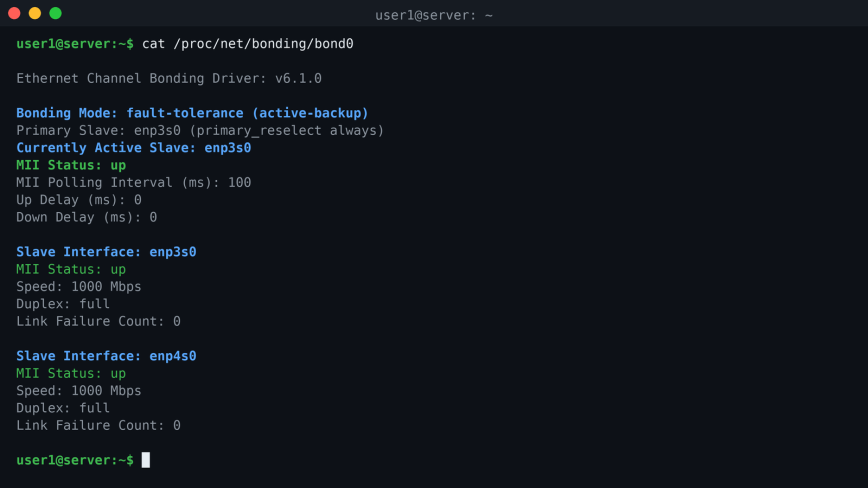Click MII Status under enp3s0 interface

71,269
